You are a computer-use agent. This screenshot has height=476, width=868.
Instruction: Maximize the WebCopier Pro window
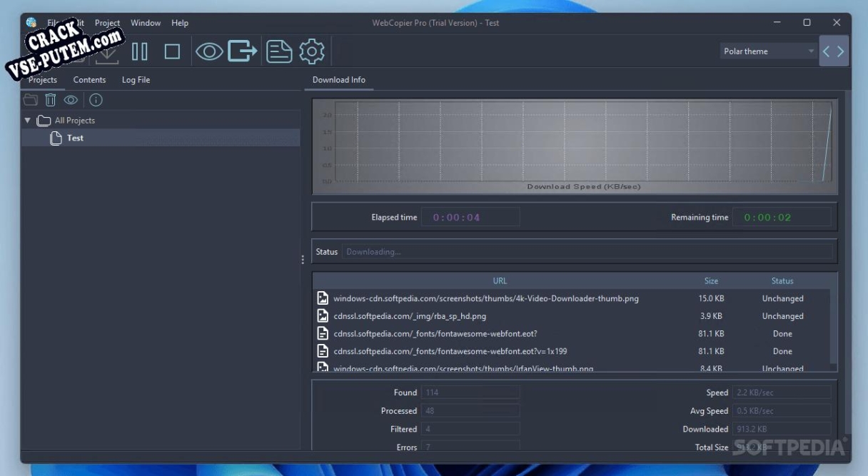point(807,23)
